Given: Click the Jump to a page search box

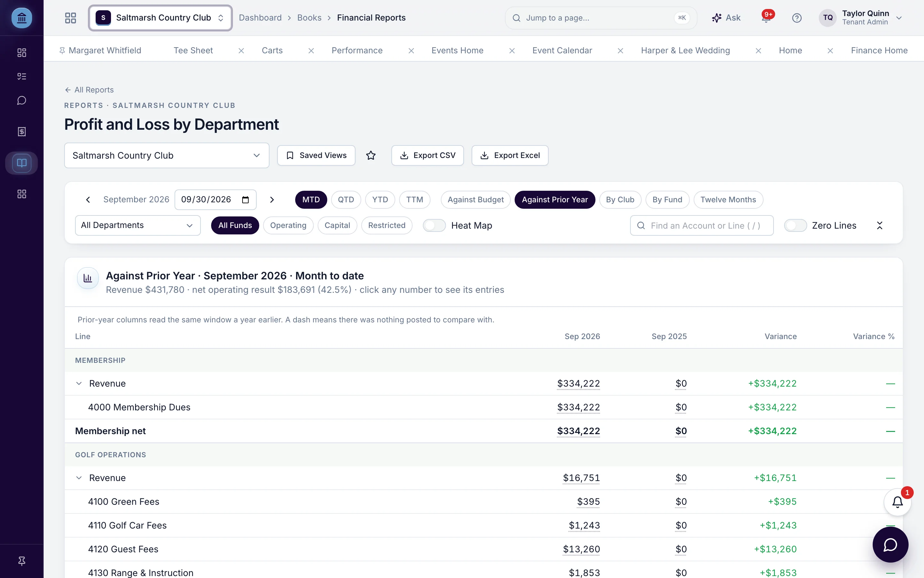Looking at the screenshot, I should point(601,18).
